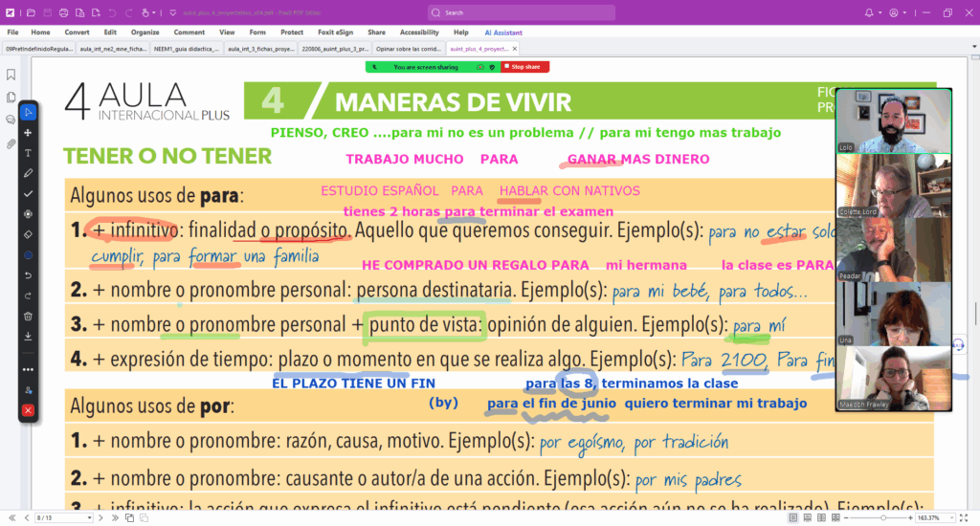Select single page view mode icon
The height and width of the screenshot is (526, 980).
point(793,518)
